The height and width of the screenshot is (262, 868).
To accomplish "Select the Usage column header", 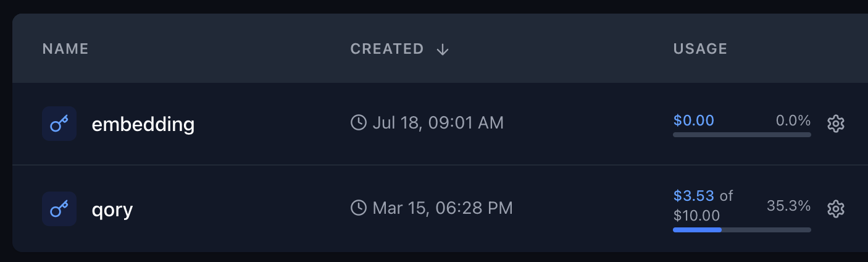I will click(x=700, y=49).
